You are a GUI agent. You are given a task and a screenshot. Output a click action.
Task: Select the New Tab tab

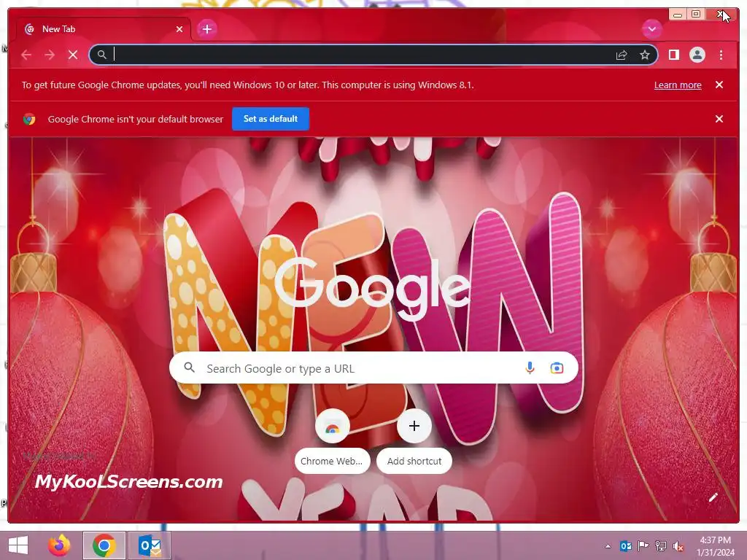click(102, 29)
